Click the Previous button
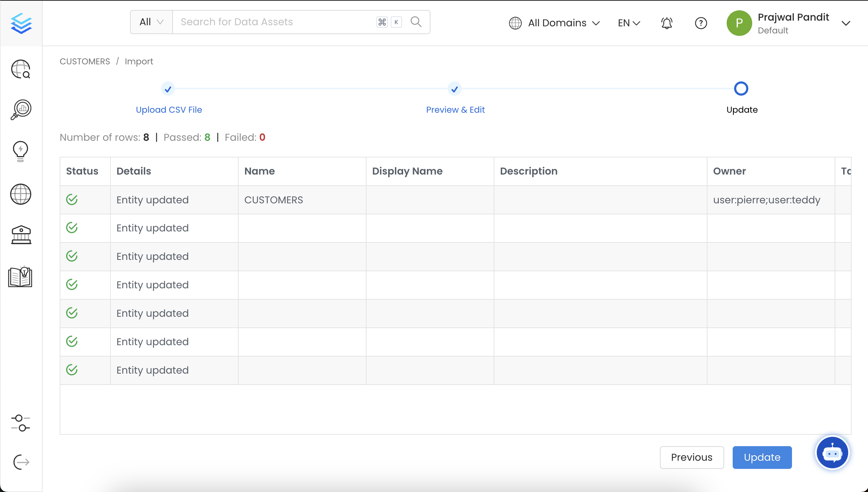 tap(691, 457)
